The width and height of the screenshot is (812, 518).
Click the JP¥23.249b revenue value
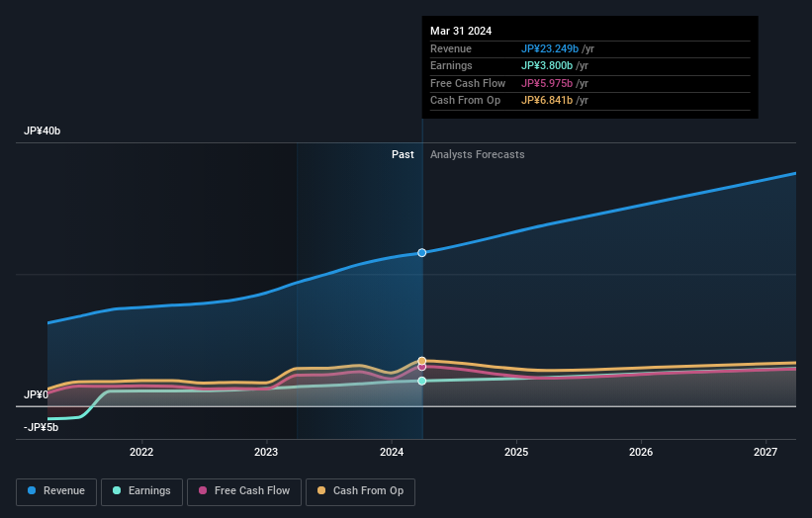pyautogui.click(x=550, y=48)
